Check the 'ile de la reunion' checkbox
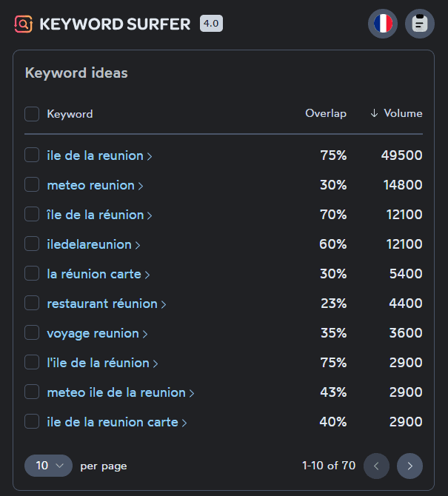This screenshot has width=448, height=496. click(32, 155)
